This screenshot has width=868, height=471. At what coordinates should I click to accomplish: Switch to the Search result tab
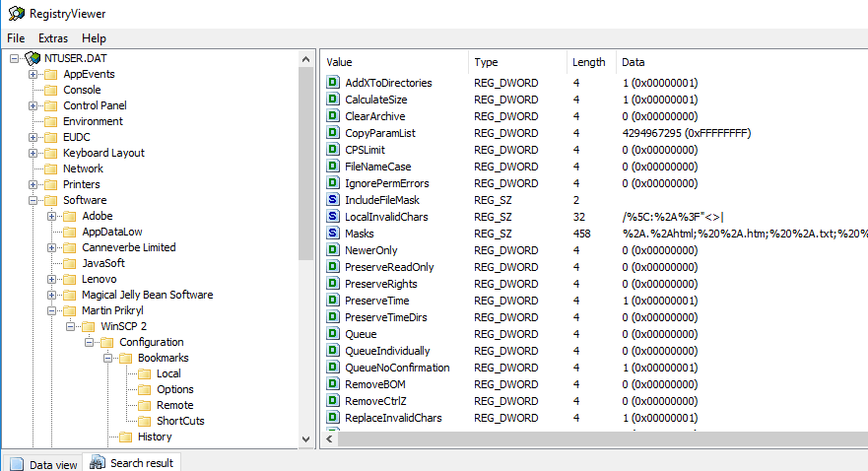point(132,463)
